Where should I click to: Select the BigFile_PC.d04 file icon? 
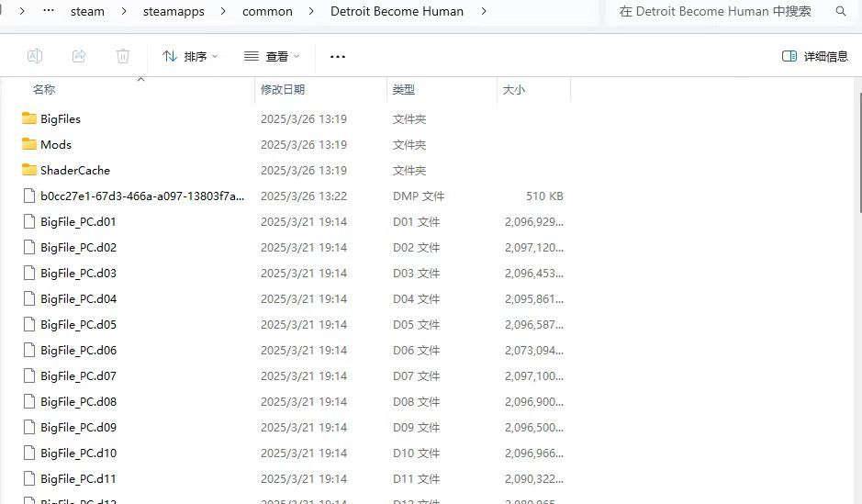click(29, 298)
